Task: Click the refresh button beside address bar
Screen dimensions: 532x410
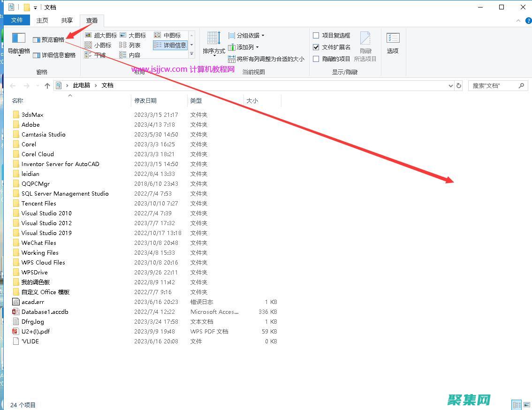Action: (459, 85)
